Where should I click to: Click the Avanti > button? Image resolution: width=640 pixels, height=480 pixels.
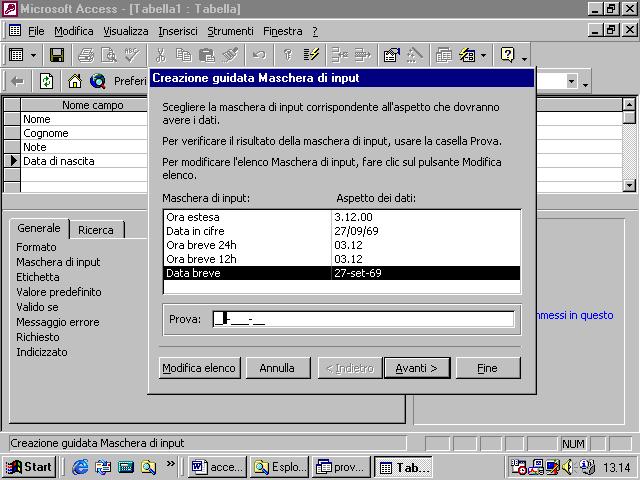tap(416, 368)
